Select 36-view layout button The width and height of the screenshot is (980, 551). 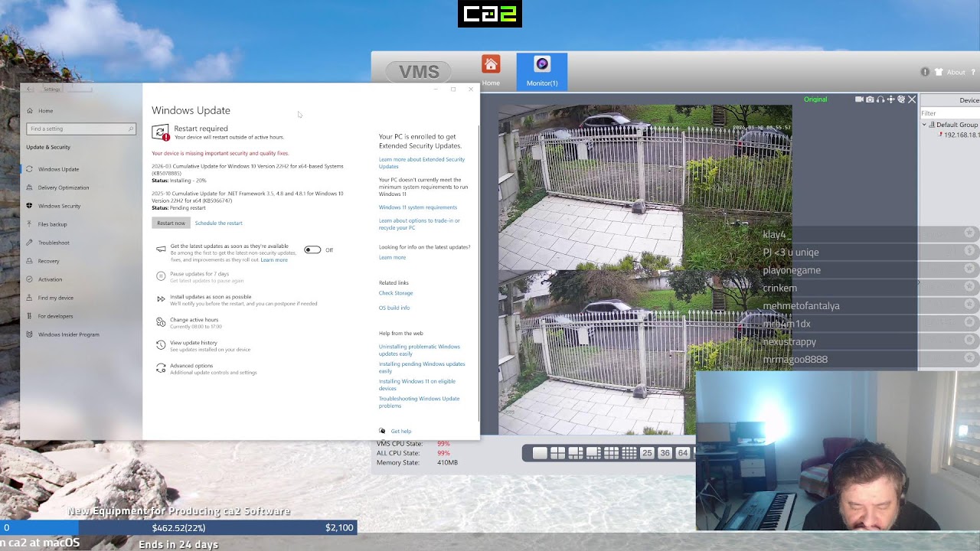tap(665, 453)
